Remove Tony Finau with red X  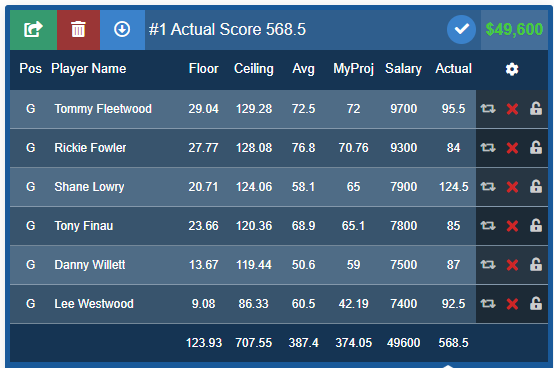[x=512, y=226]
